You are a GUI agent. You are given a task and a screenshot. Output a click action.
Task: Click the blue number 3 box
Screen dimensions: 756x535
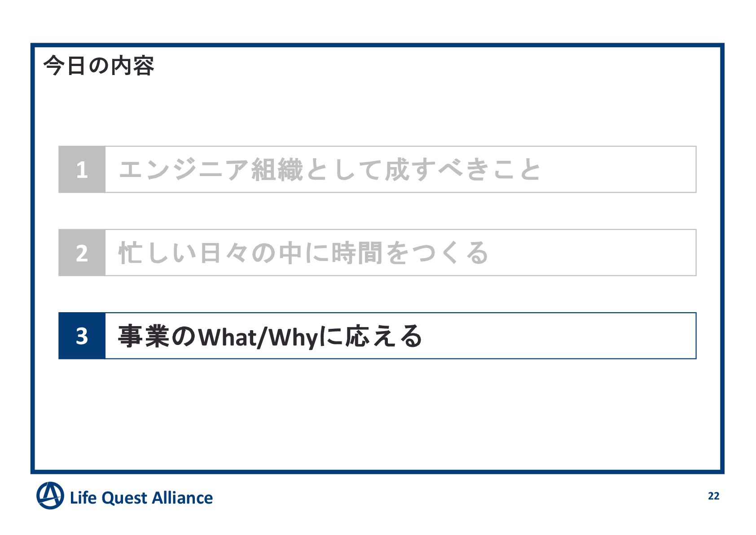[82, 336]
